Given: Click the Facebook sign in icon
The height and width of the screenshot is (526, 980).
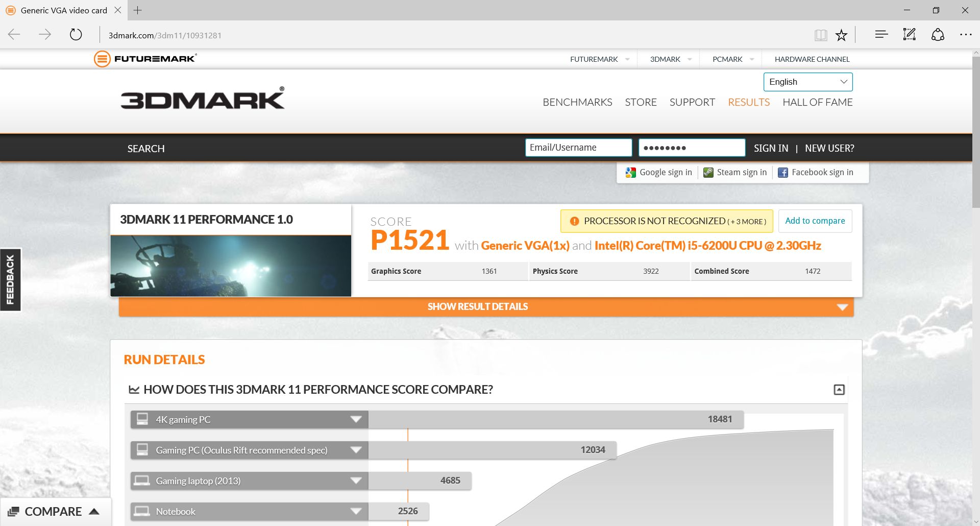Looking at the screenshot, I should [783, 173].
